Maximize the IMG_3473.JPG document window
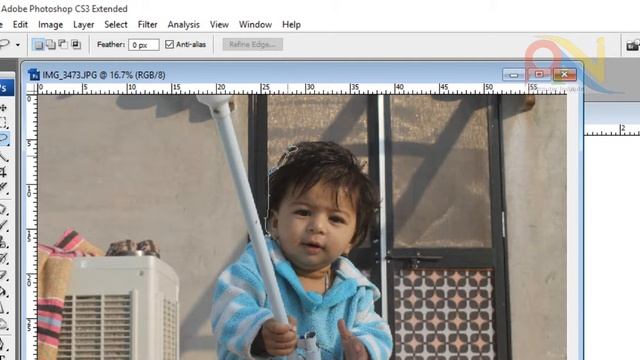Viewport: 640px width, 360px height. [539, 74]
